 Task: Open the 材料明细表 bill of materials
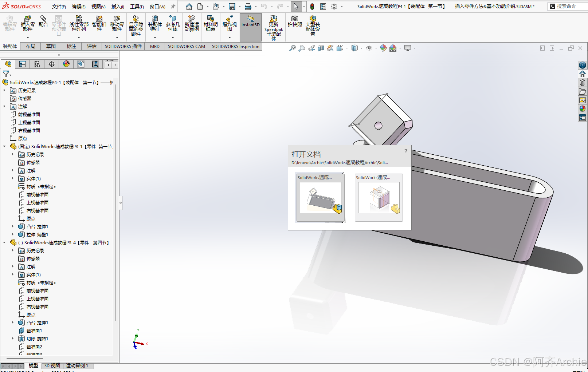coord(211,23)
